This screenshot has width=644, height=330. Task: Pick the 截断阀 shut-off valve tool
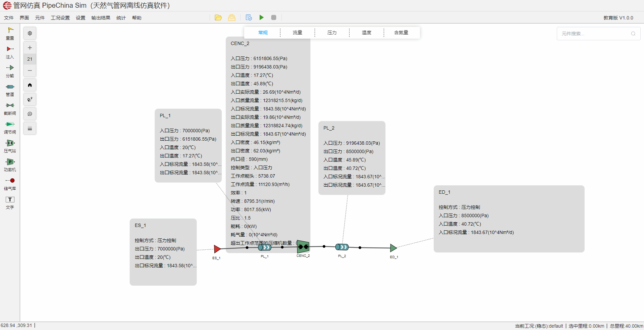[10, 108]
